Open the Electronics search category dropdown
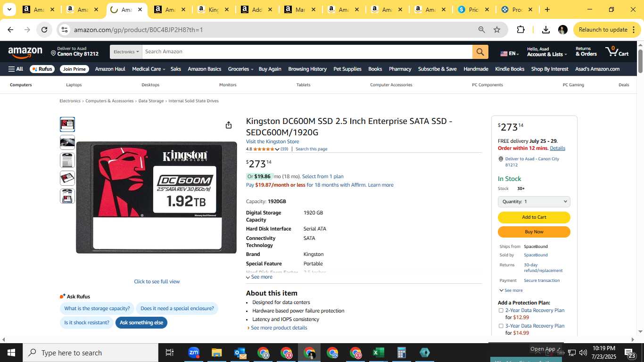The height and width of the screenshot is (362, 644). pyautogui.click(x=126, y=52)
